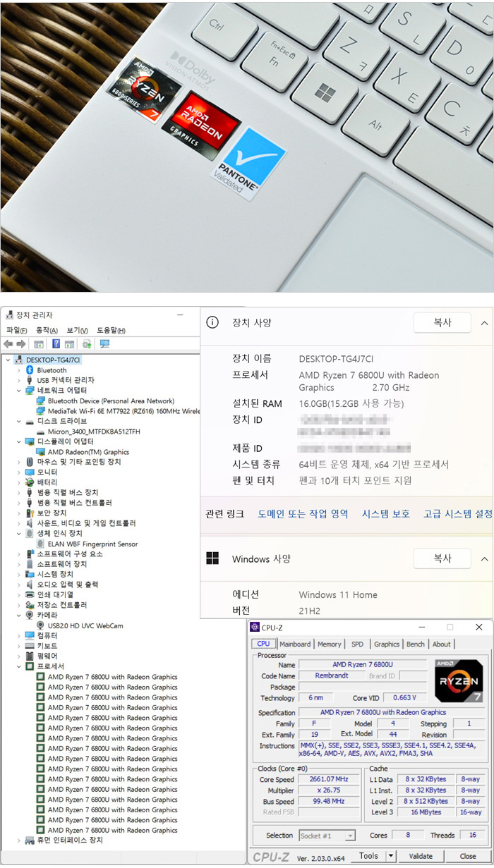Collapse the 네트워크 어댑터 tree node
Viewport: 494px width, 868px height.
[19, 391]
